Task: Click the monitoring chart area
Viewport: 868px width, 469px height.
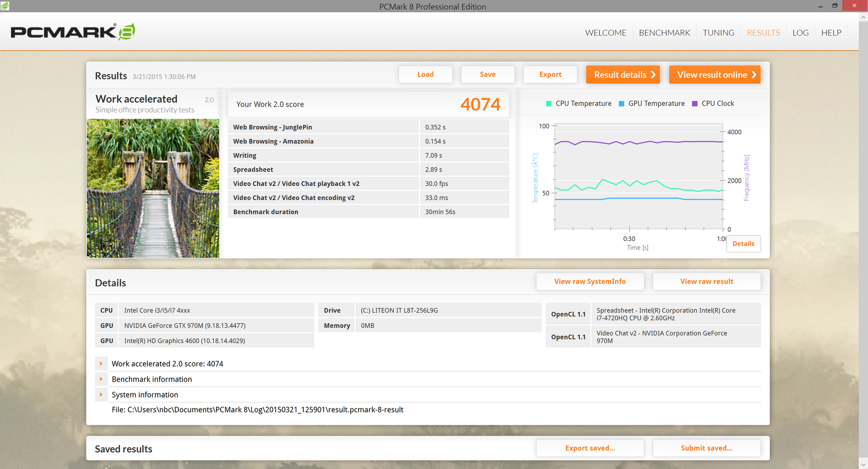Action: tap(639, 177)
